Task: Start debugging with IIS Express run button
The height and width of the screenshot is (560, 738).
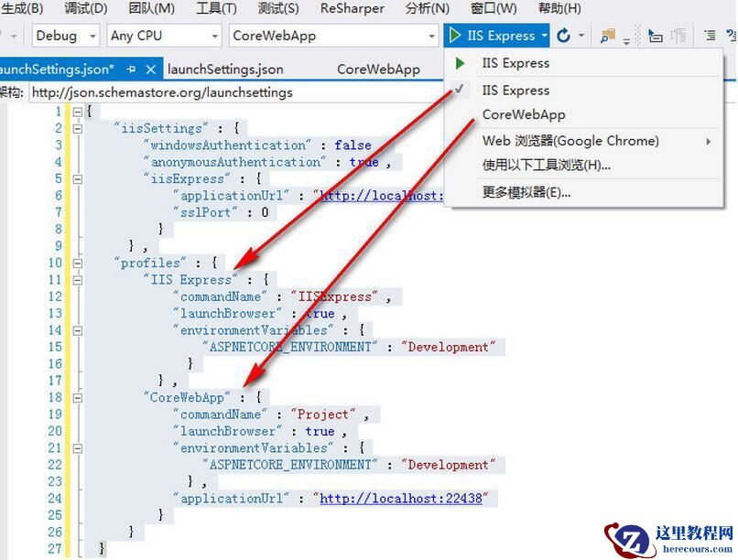Action: [x=492, y=36]
